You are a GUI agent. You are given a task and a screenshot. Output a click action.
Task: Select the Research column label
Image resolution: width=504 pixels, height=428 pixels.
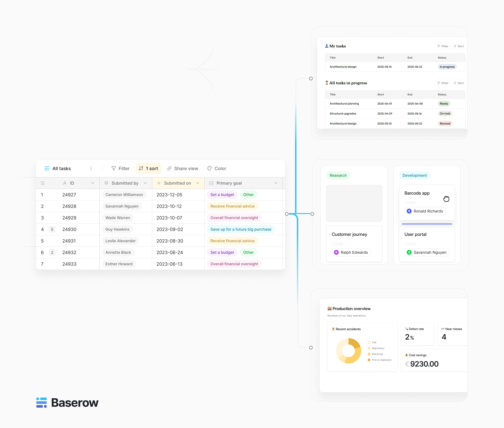click(338, 176)
